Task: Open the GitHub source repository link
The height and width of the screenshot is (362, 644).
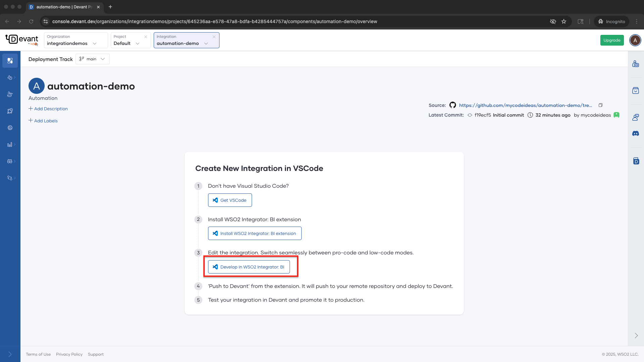Action: click(x=526, y=105)
